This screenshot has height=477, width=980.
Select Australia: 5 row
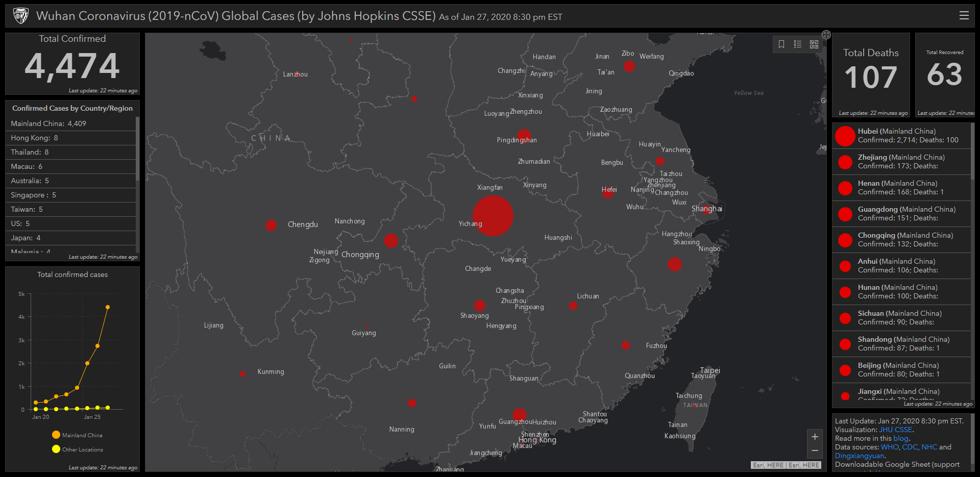tap(70, 181)
